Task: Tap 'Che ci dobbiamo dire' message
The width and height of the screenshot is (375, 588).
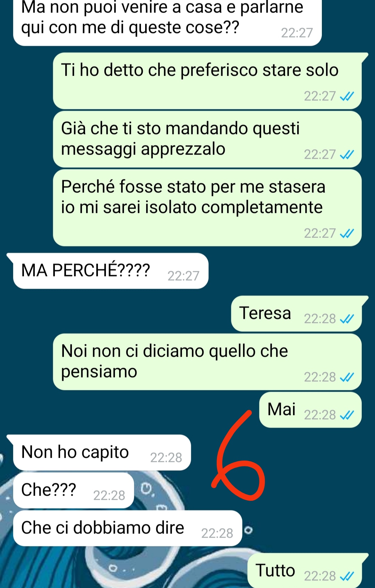Action: [x=127, y=528]
